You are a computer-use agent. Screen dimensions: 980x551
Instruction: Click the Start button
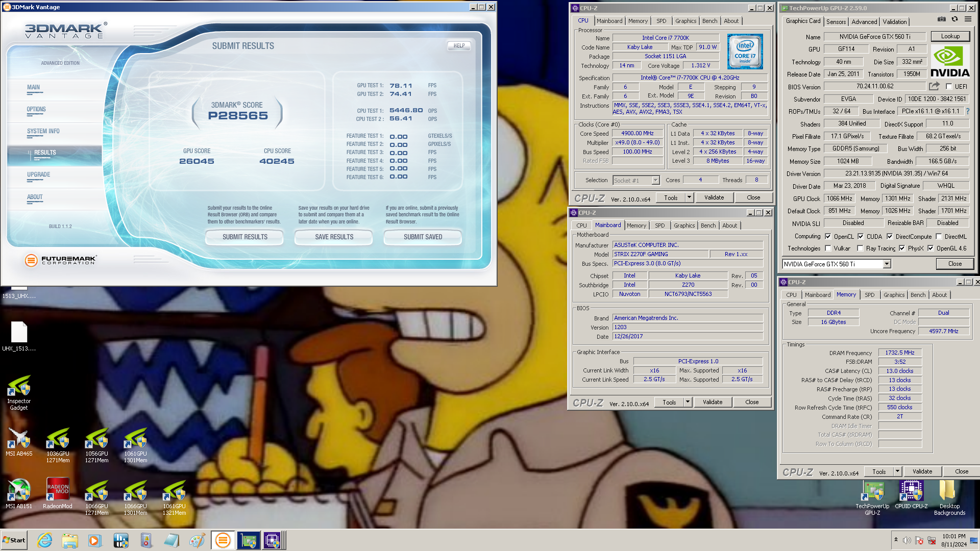tap(14, 540)
